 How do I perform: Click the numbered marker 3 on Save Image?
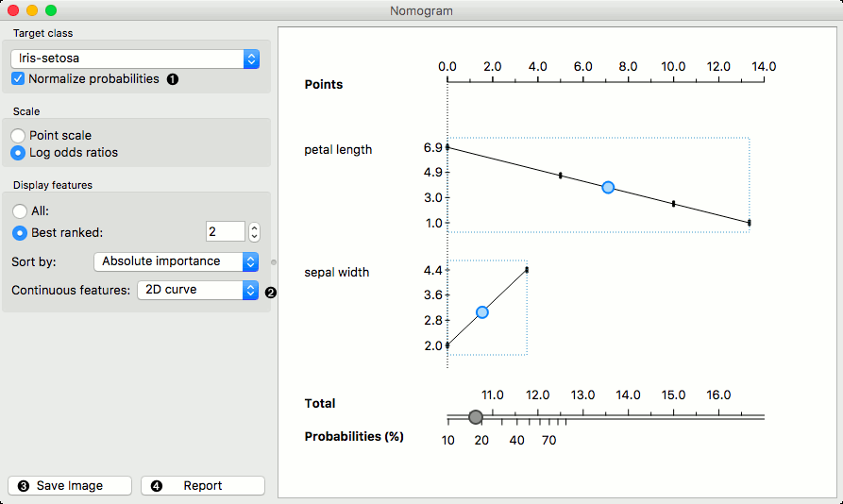tap(23, 486)
